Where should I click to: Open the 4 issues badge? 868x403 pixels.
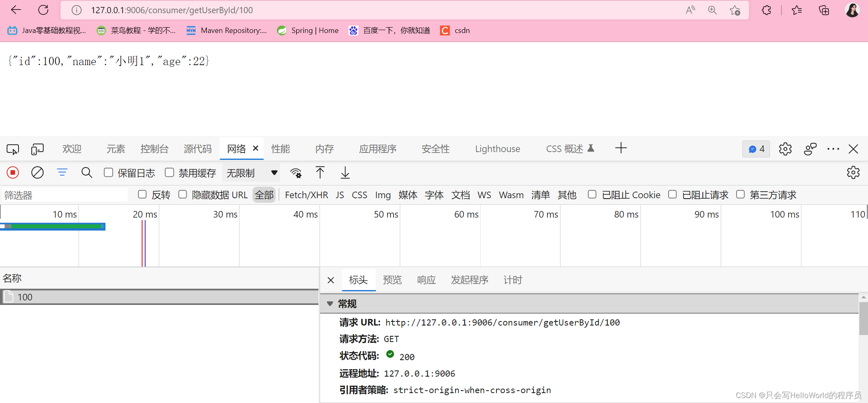(756, 149)
